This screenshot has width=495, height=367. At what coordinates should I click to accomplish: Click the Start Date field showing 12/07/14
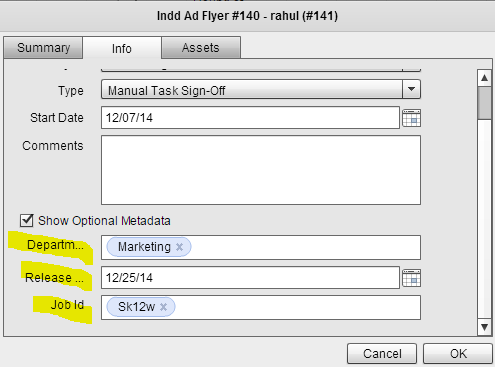250,118
